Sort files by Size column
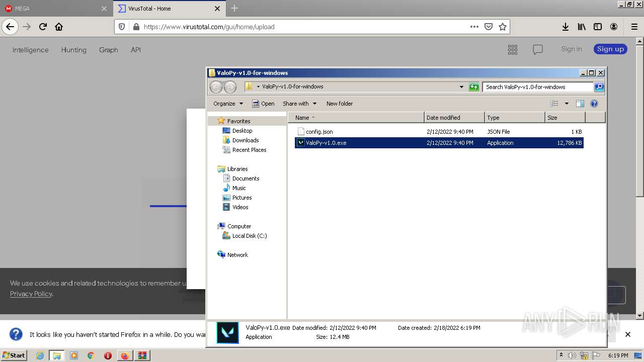The image size is (644, 362). click(x=565, y=118)
